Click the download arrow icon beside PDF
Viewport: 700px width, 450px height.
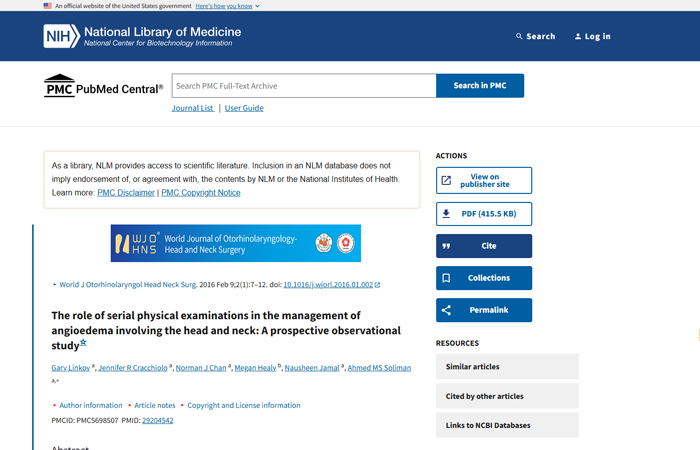(x=446, y=214)
